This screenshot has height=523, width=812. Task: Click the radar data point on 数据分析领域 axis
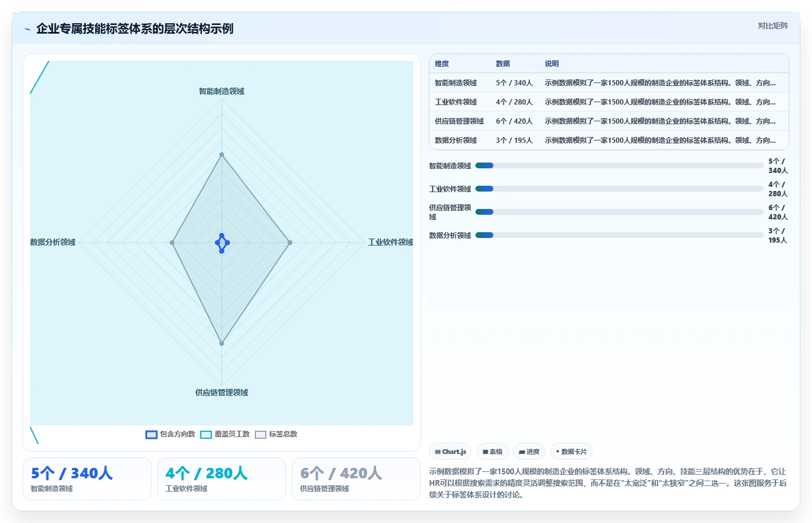click(172, 243)
